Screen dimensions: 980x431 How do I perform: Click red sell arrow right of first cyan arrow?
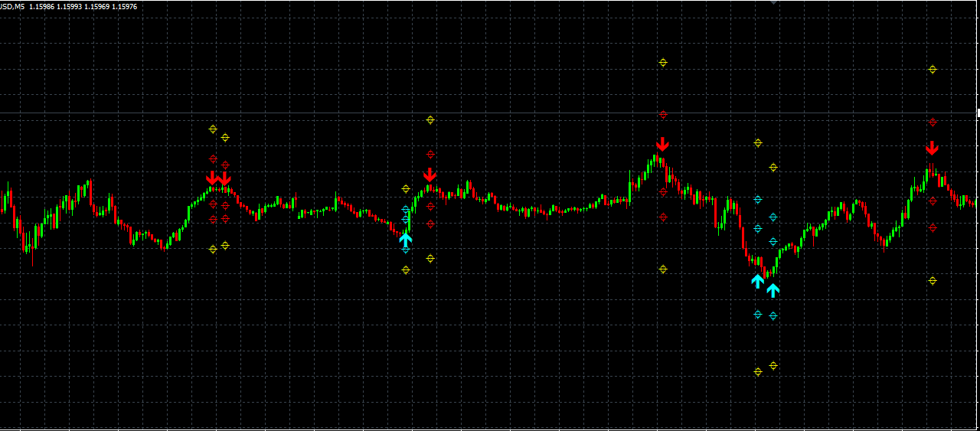(430, 175)
